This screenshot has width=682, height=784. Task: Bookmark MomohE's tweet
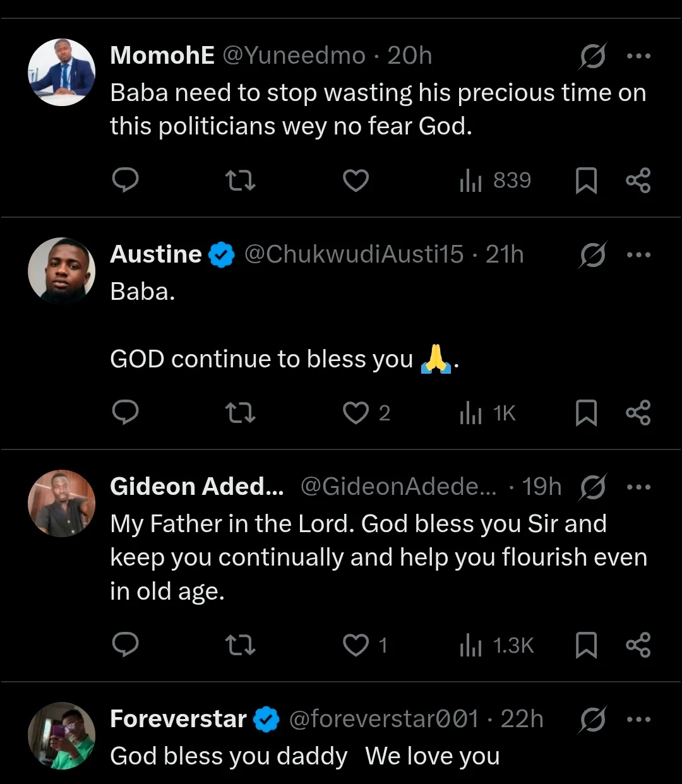(586, 181)
